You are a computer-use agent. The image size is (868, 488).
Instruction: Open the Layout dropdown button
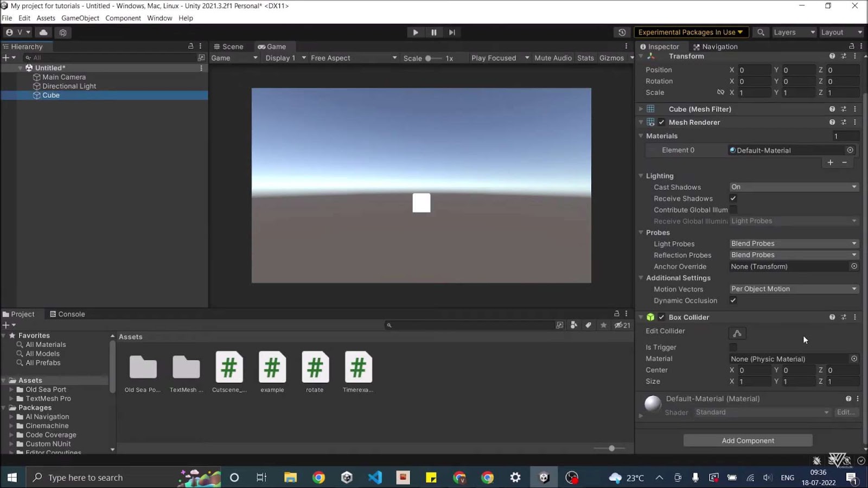841,33
